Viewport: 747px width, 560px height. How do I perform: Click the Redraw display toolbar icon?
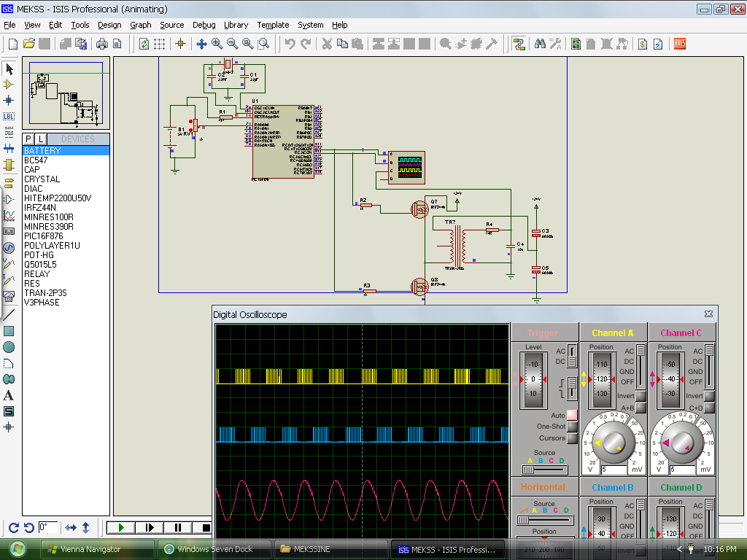(144, 44)
